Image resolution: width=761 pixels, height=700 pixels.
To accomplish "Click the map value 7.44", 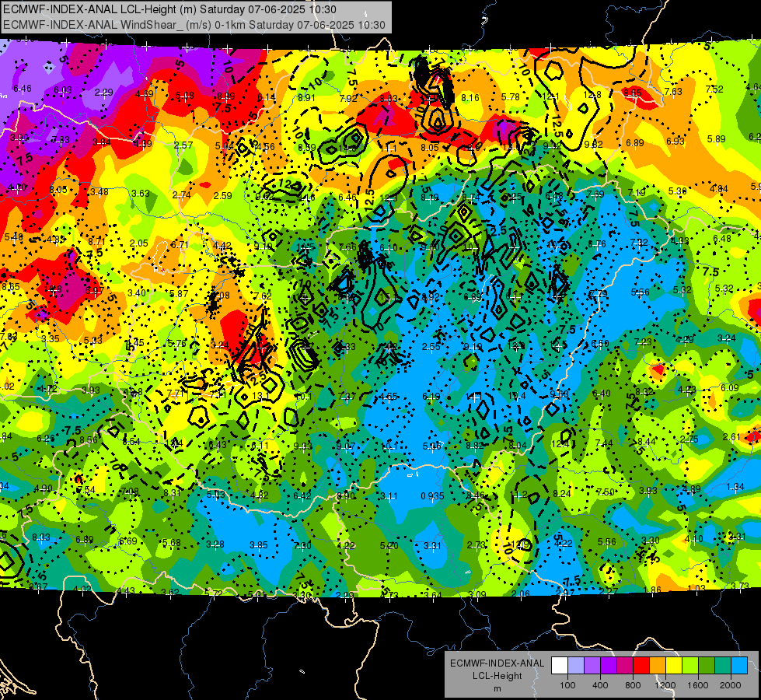I will click(604, 443).
